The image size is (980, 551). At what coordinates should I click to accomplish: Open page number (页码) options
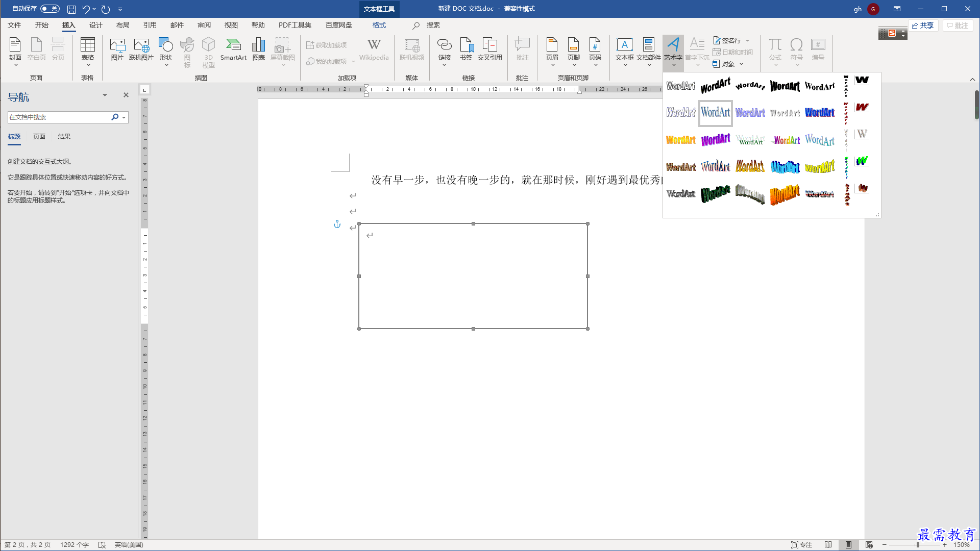click(x=595, y=52)
